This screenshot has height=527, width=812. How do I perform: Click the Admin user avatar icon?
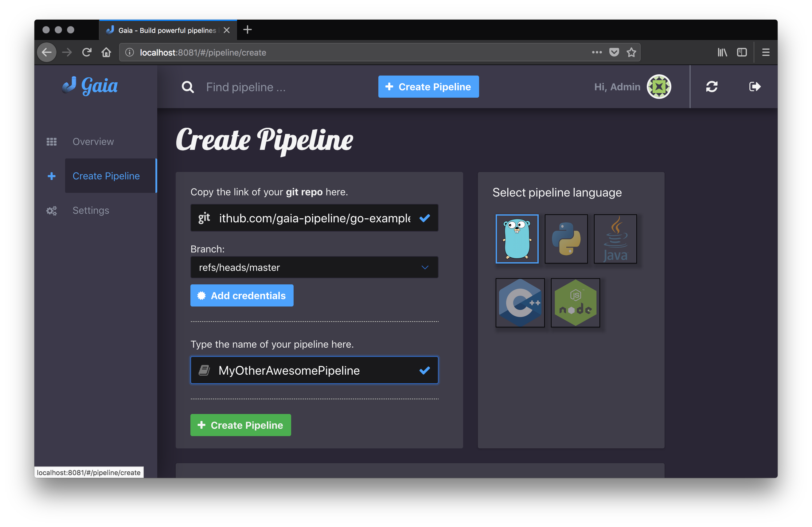[659, 87]
